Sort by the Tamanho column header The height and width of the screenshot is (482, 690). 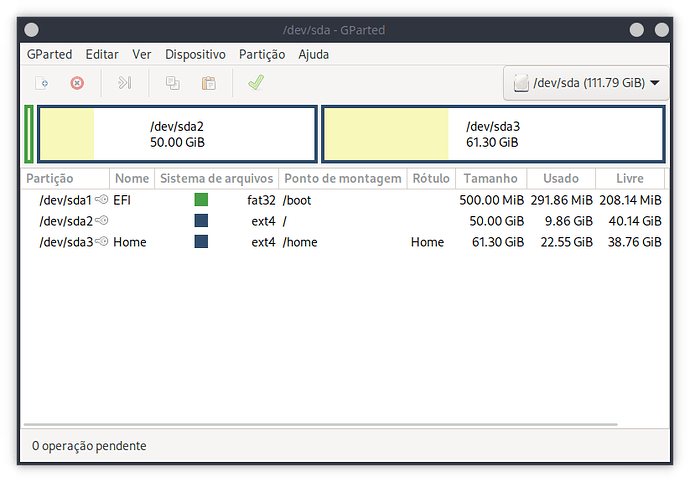(x=491, y=178)
